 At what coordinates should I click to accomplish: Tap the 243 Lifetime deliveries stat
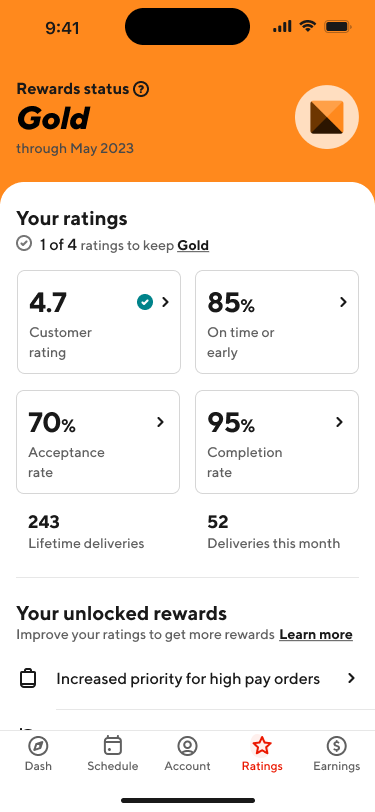pyautogui.click(x=86, y=532)
